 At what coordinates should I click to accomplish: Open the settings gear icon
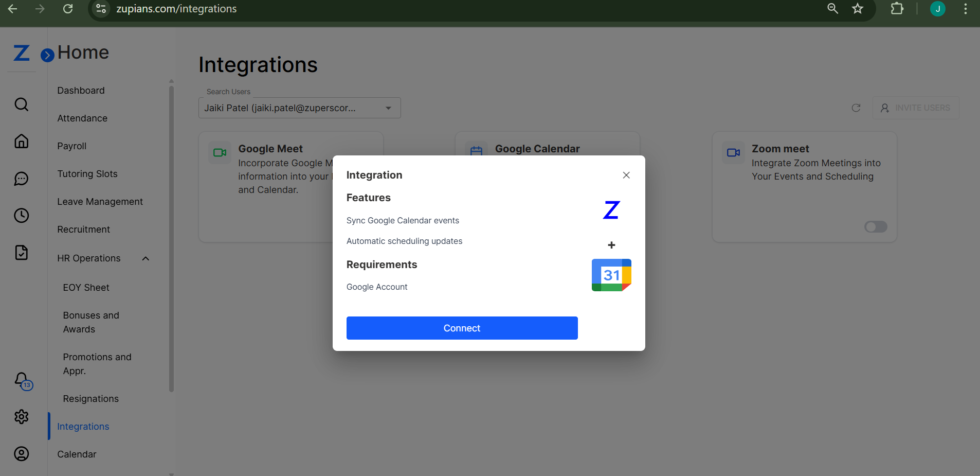click(x=21, y=417)
